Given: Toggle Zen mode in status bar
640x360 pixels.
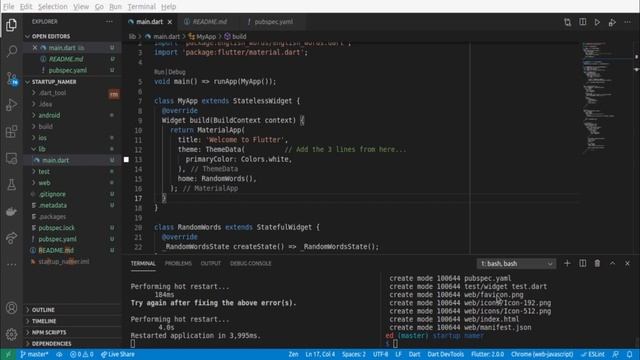Looking at the screenshot, I should pyautogui.click(x=293, y=354).
